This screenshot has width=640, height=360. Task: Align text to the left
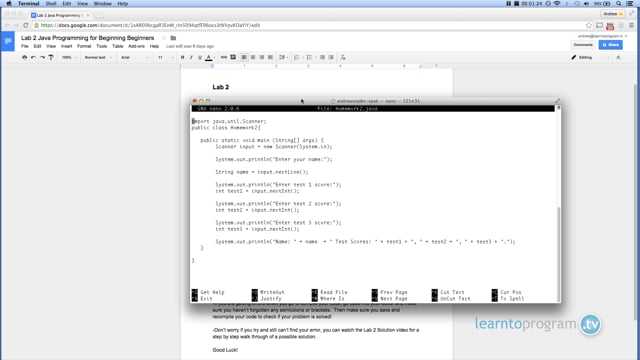[244, 58]
